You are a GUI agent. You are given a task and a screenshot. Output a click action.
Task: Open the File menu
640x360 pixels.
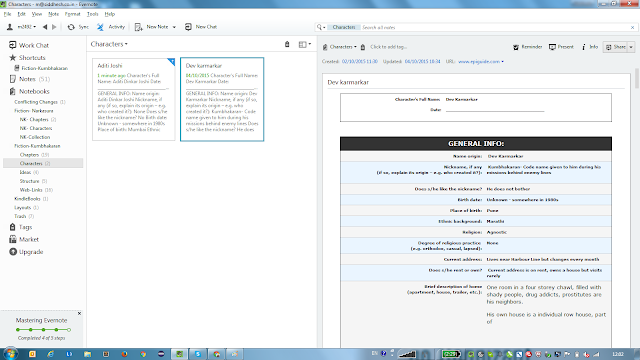pos(7,14)
